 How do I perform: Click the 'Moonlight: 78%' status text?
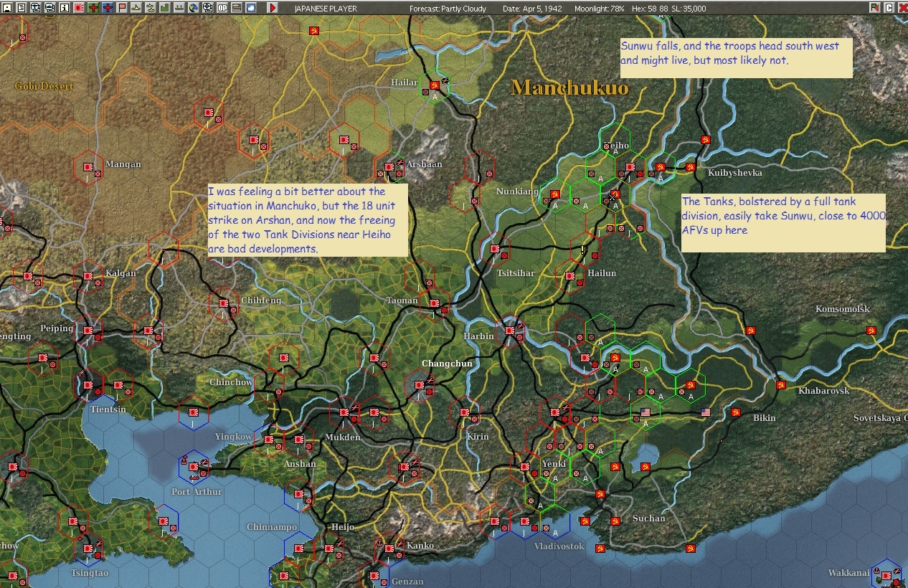601,9
